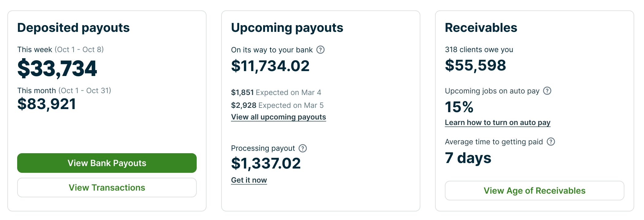Click the Get it now link
The height and width of the screenshot is (220, 644).
pyautogui.click(x=249, y=180)
